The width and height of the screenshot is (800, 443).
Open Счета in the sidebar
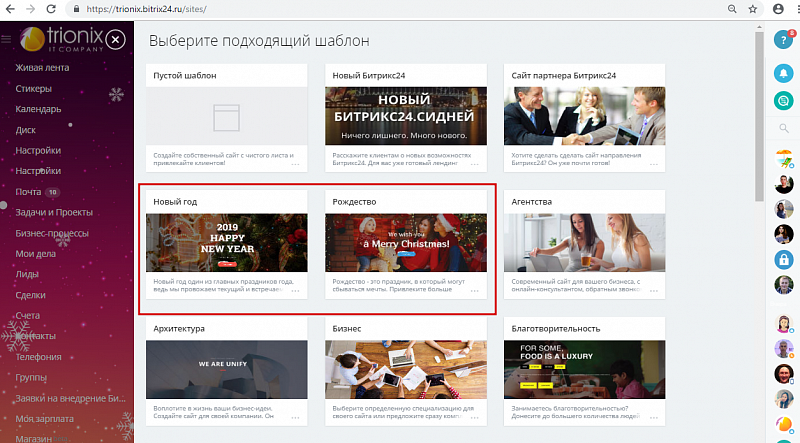[28, 315]
